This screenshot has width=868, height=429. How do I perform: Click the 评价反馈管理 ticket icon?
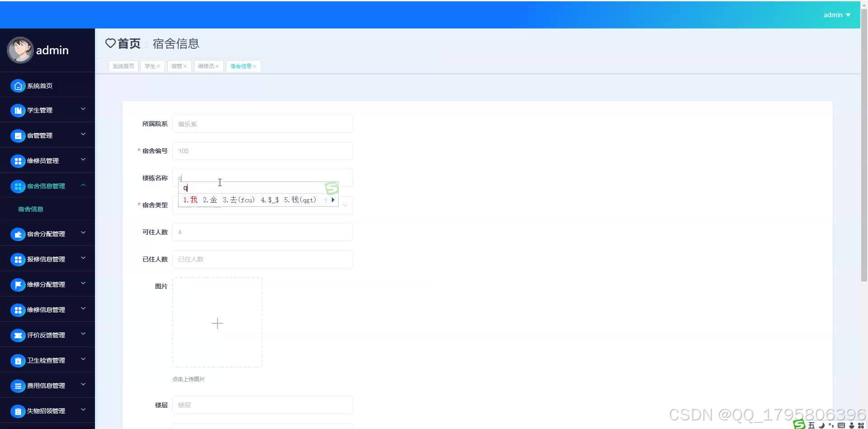coord(18,335)
